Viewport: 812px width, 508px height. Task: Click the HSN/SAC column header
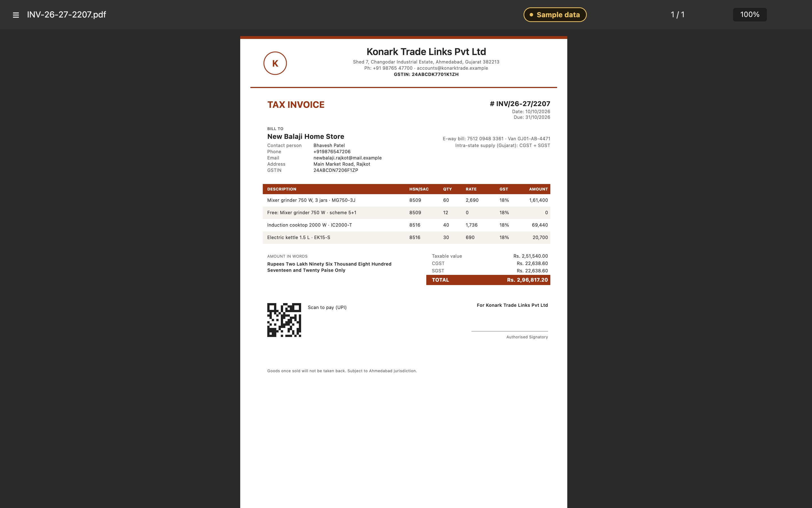pos(419,189)
